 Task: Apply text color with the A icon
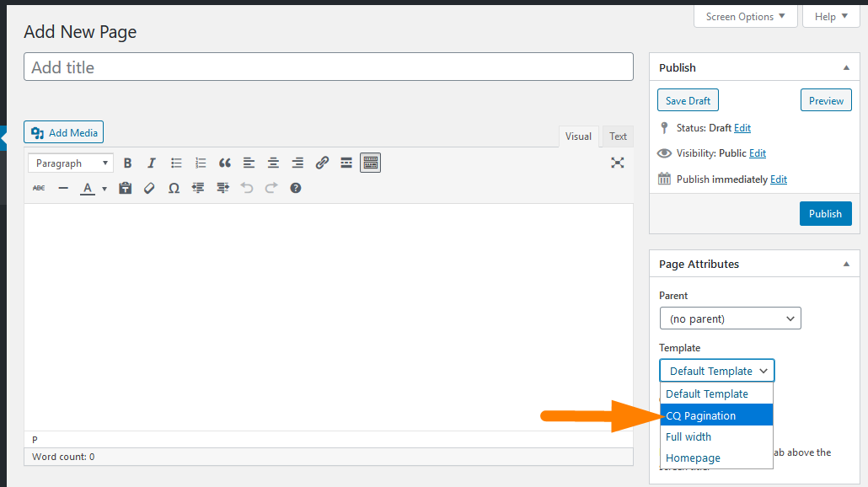(x=88, y=188)
